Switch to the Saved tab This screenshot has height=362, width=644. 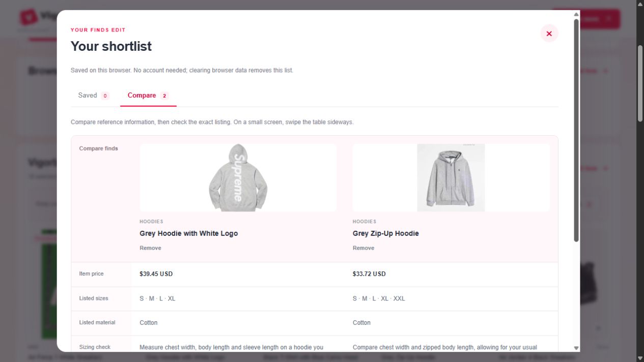point(94,96)
